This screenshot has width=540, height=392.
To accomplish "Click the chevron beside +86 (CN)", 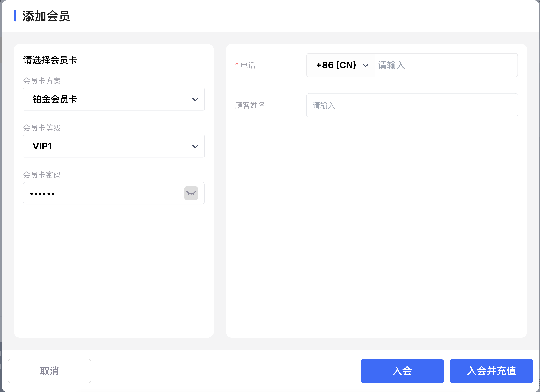I will point(365,66).
